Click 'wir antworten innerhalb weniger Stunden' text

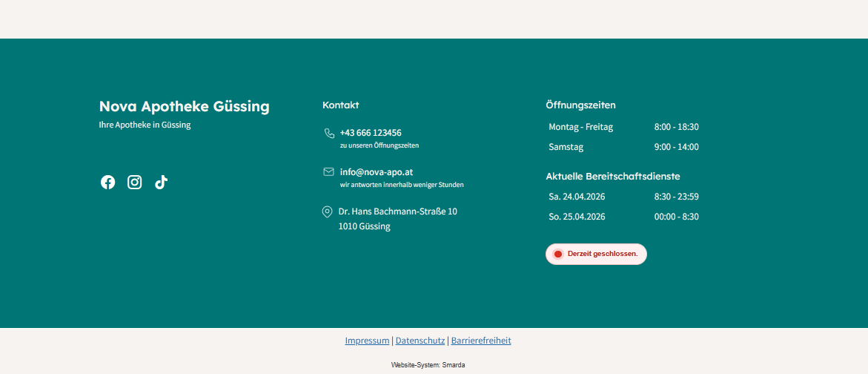tap(402, 185)
